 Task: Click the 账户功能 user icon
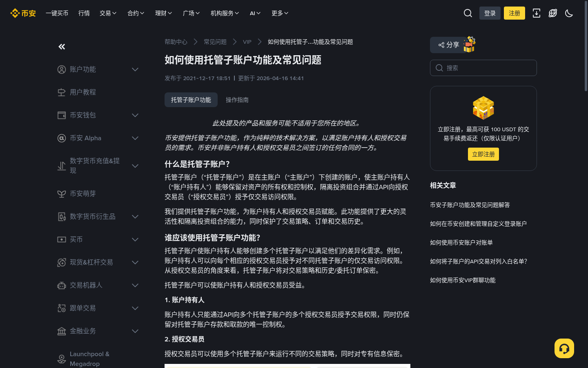point(62,70)
